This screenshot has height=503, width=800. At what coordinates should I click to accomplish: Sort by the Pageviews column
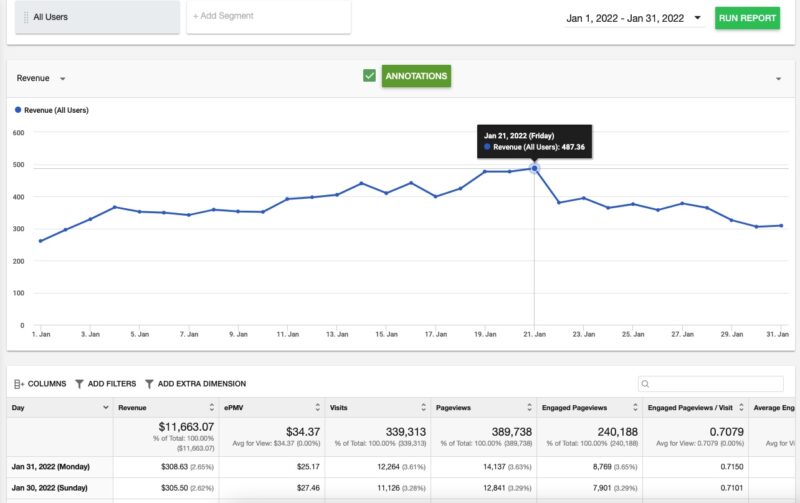(x=529, y=407)
